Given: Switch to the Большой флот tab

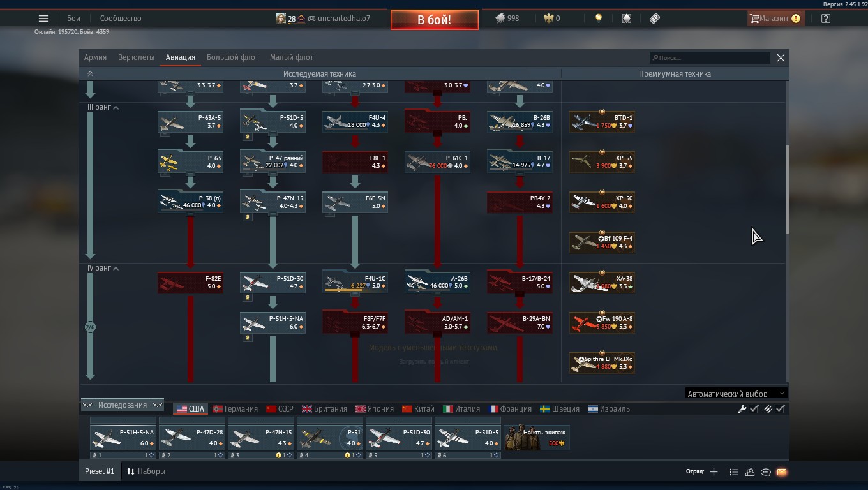Looking at the screenshot, I should 232,57.
